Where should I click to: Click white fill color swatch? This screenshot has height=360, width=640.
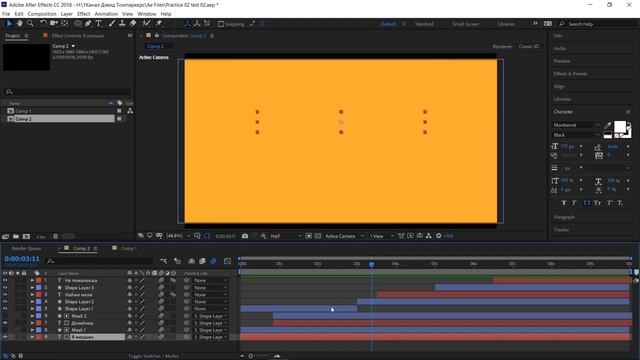point(620,127)
